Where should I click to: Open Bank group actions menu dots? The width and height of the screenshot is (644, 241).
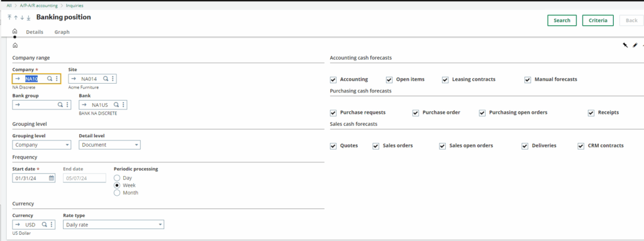coord(67,105)
